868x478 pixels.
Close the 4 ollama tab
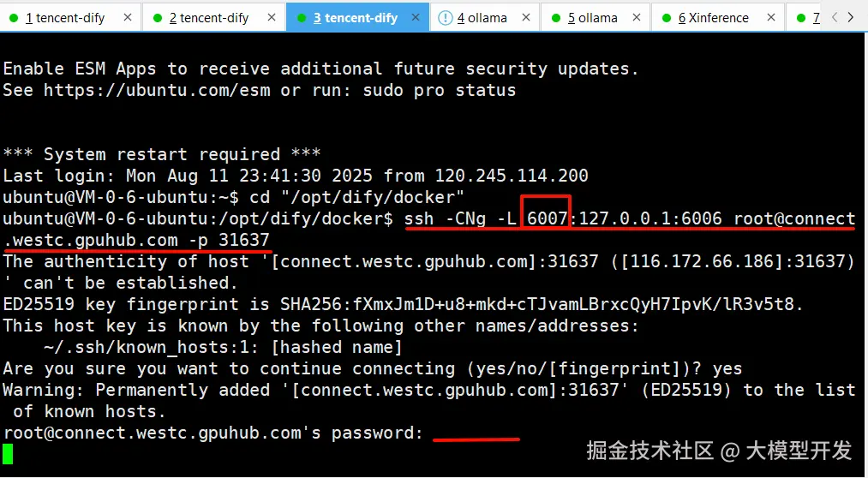click(x=525, y=17)
